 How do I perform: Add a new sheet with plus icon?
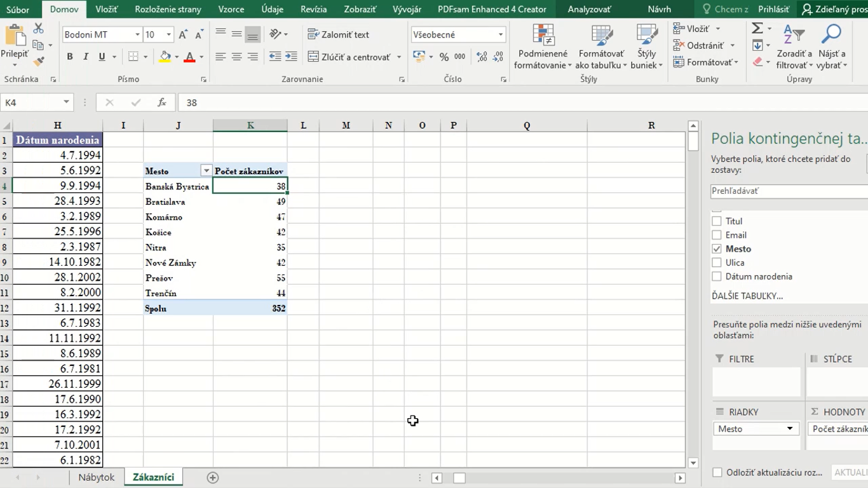pyautogui.click(x=213, y=477)
